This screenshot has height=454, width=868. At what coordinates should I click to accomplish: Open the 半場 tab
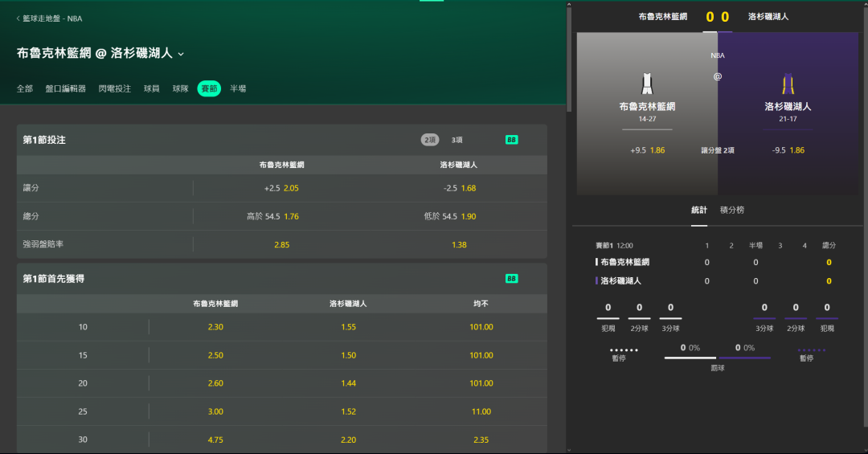[x=238, y=88]
